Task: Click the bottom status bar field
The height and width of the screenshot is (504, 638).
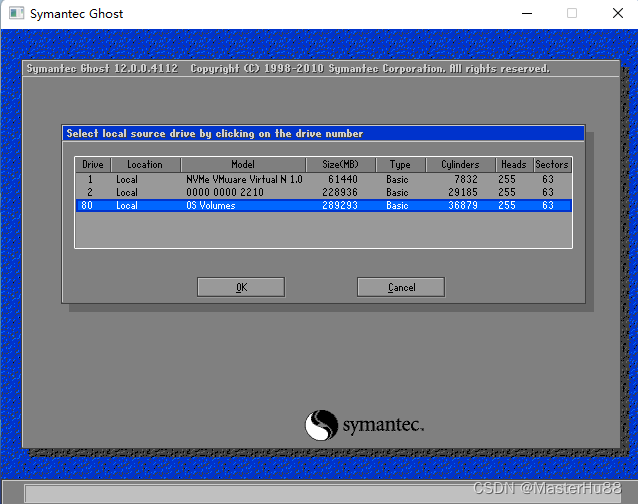Action: (323, 493)
